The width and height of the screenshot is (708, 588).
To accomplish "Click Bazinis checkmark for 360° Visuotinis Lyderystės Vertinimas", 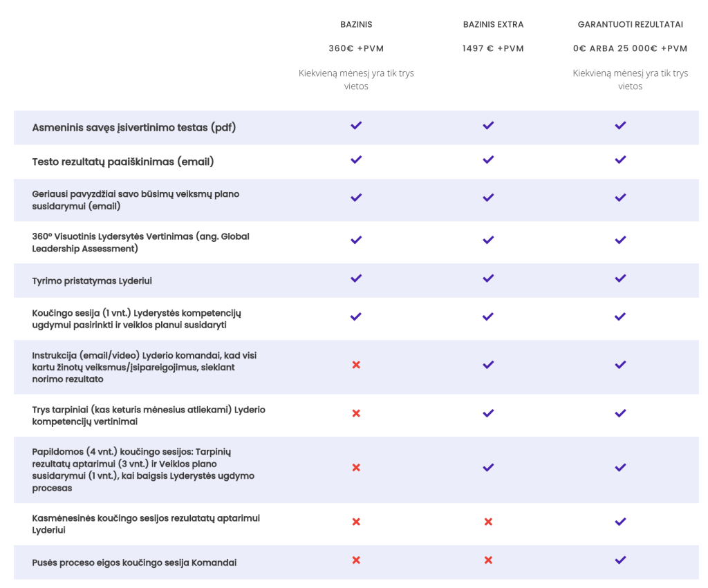I will coord(356,240).
